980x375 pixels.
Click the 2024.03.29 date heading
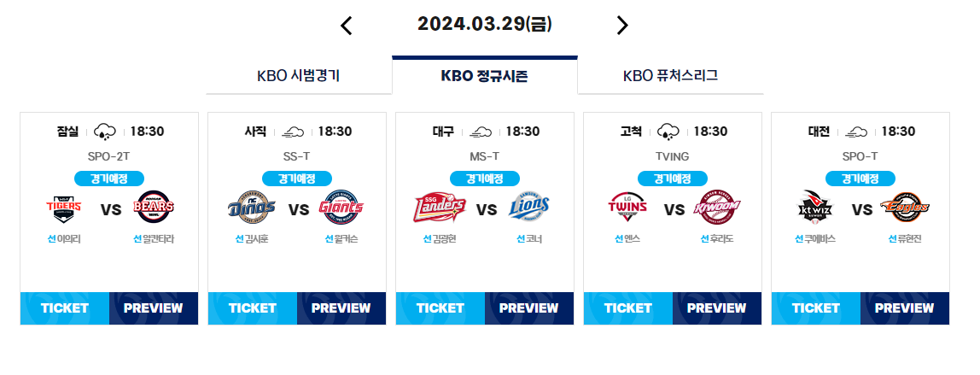click(x=485, y=25)
